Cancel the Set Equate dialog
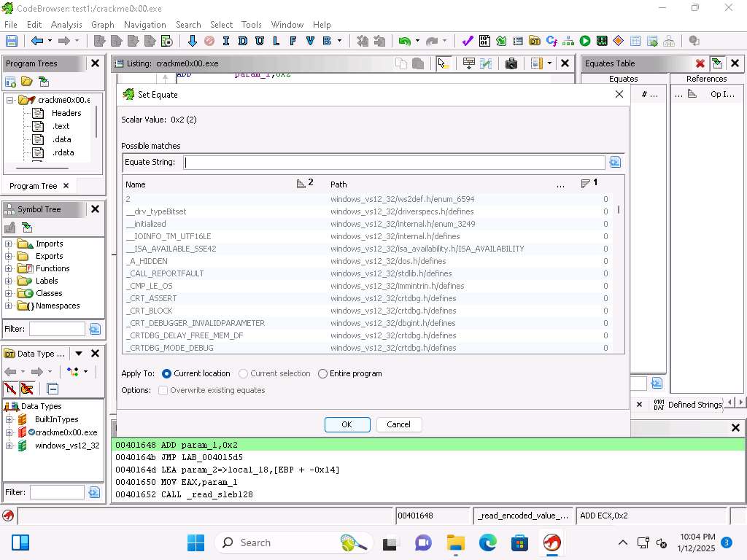 pos(398,424)
